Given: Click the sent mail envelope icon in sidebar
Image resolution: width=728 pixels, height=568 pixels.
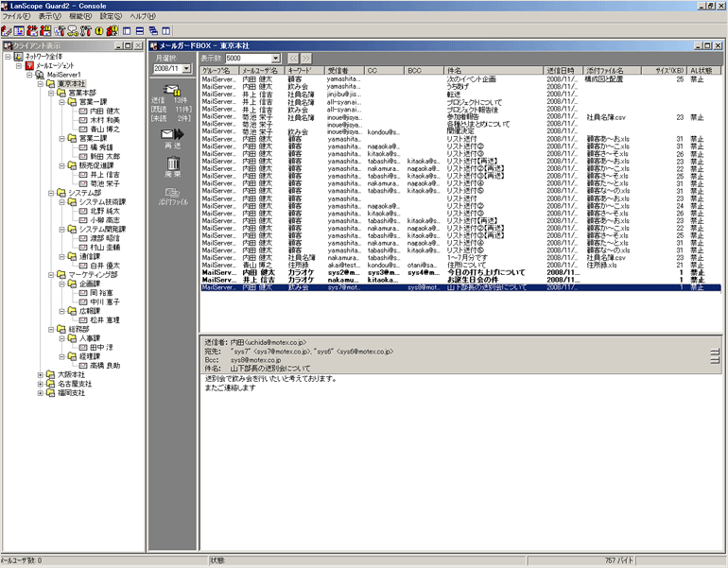Looking at the screenshot, I should tap(172, 90).
